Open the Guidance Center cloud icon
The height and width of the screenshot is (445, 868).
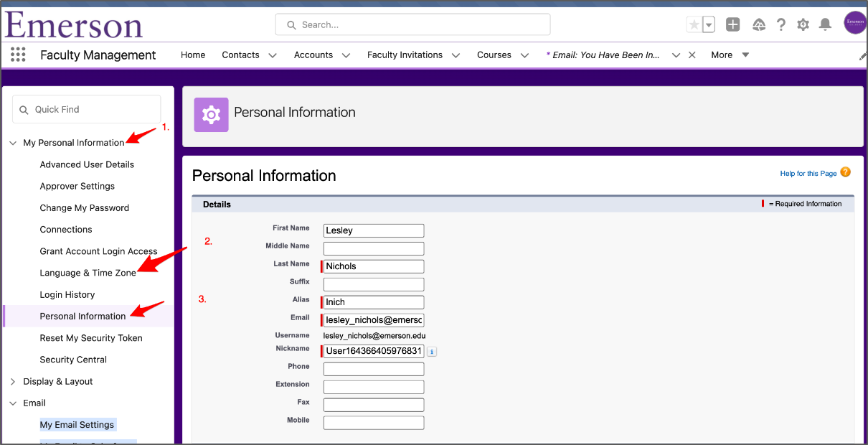click(759, 25)
